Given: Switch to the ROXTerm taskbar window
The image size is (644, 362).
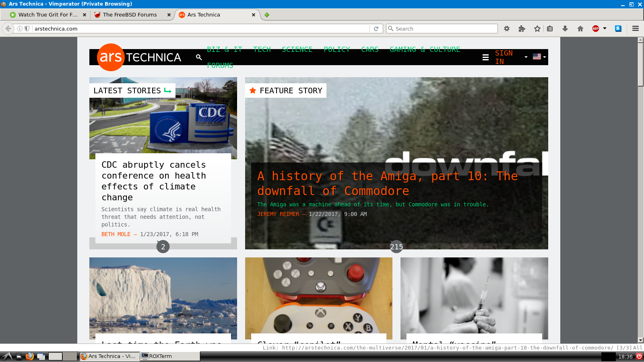Looking at the screenshot, I should click(170, 356).
